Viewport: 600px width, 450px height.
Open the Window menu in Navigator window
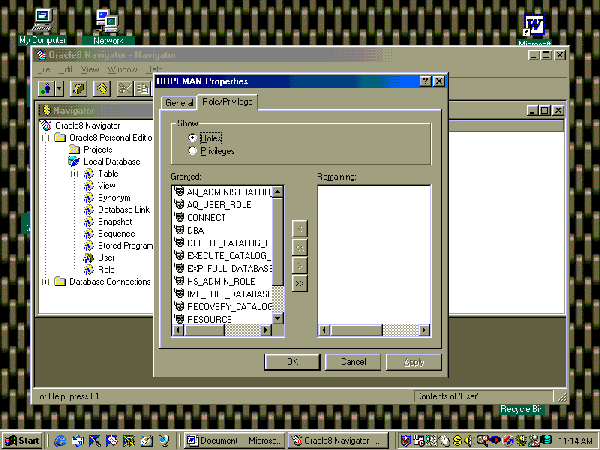click(122, 70)
